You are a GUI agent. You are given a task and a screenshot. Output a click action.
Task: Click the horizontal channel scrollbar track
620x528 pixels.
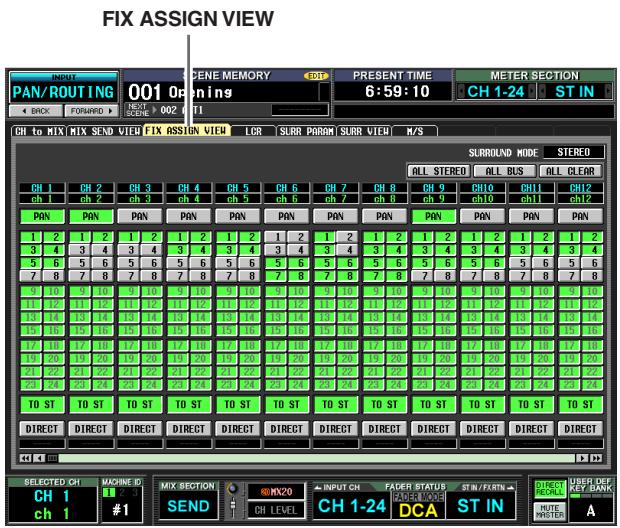click(316, 458)
